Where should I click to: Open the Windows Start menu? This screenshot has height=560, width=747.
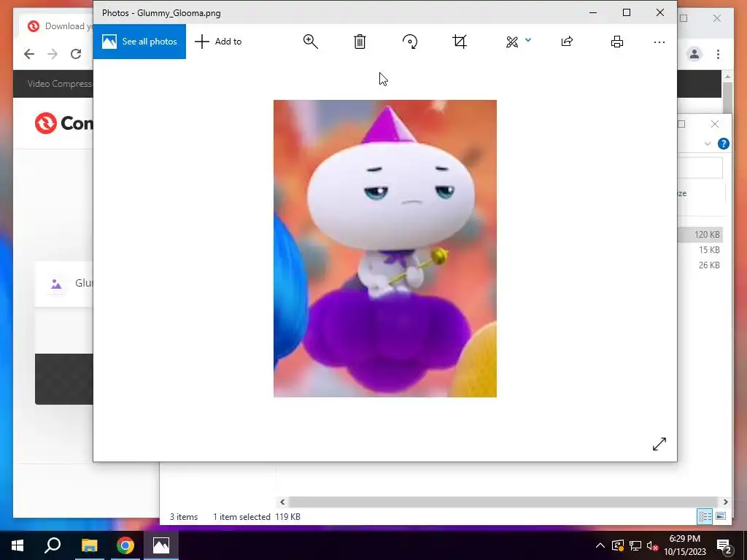[x=18, y=545]
